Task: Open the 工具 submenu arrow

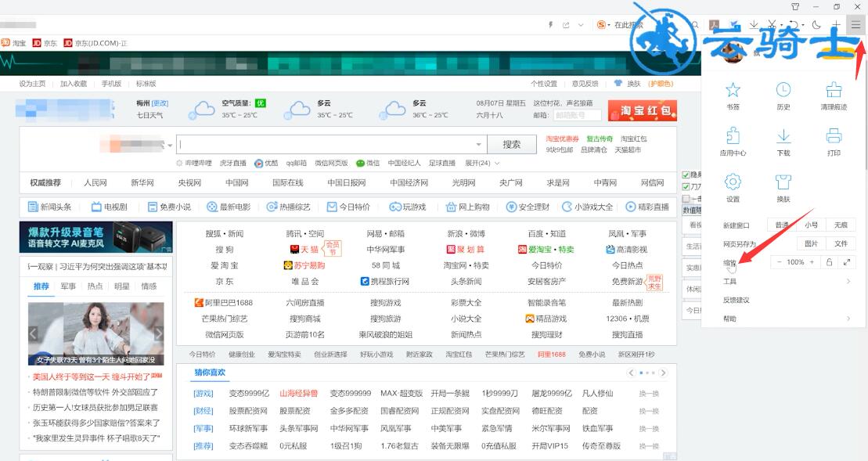Action: tap(848, 281)
